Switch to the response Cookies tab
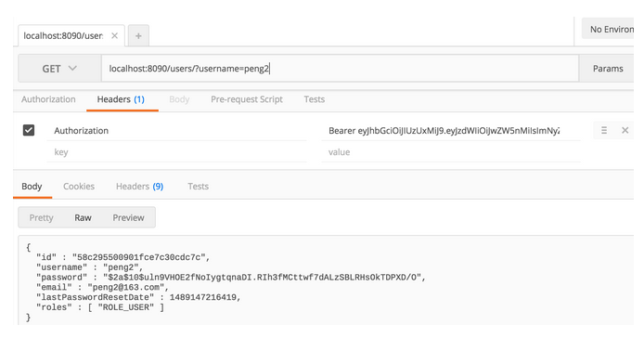The height and width of the screenshot is (338, 644). click(79, 187)
